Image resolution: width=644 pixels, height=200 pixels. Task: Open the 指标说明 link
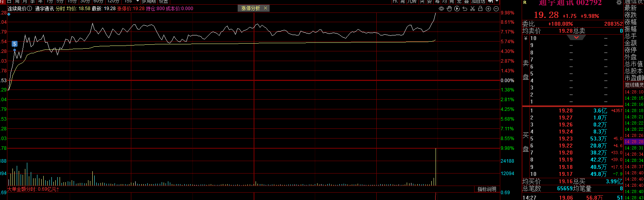[x=487, y=189]
